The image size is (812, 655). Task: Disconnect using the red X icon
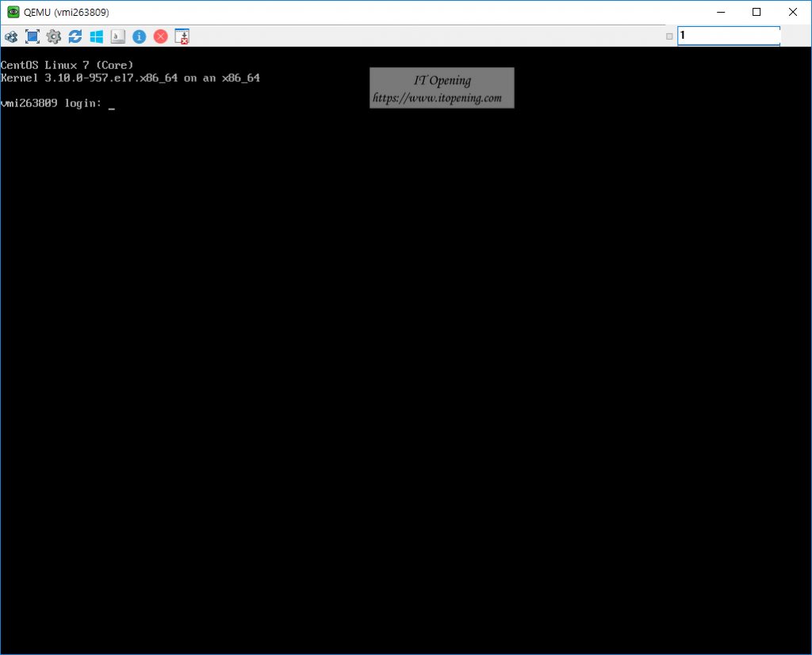(x=160, y=36)
